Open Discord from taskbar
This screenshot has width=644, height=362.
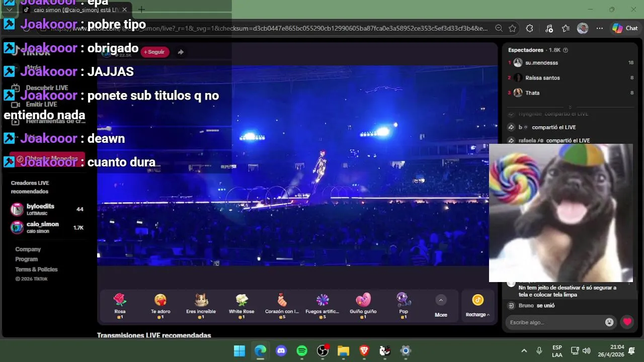tap(281, 351)
